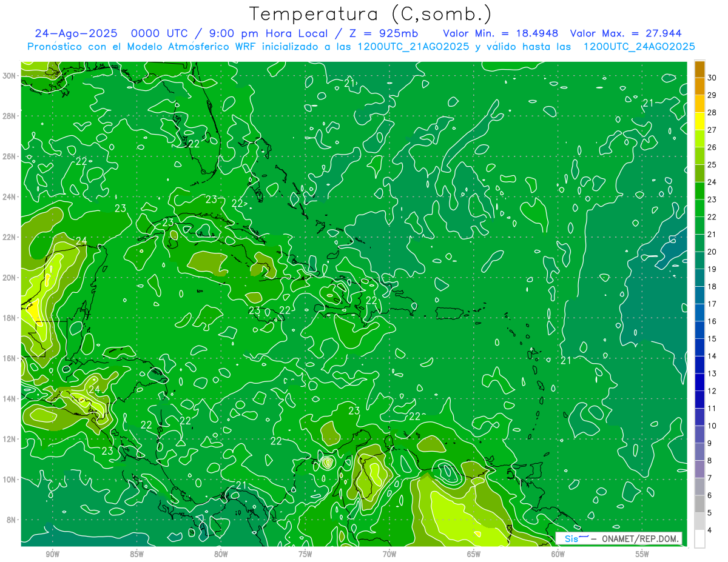Viewport: 728px width, 562px height.
Task: Click color scale label "15"
Action: tap(712, 339)
